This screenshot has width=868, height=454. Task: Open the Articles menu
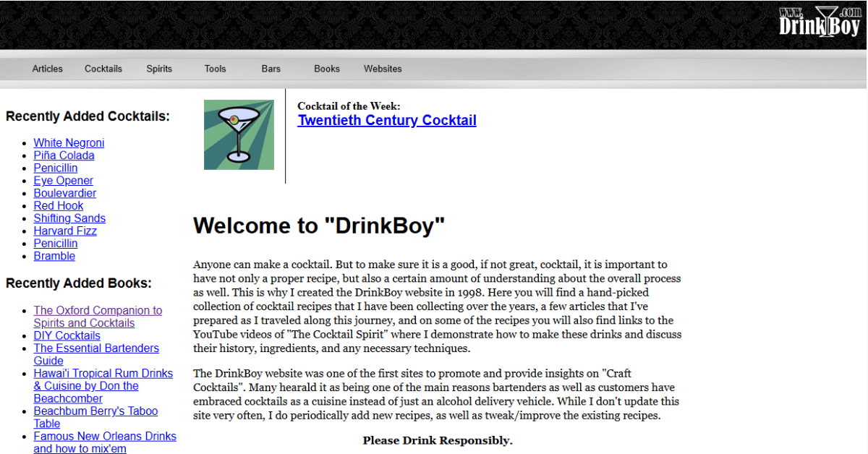coord(47,69)
